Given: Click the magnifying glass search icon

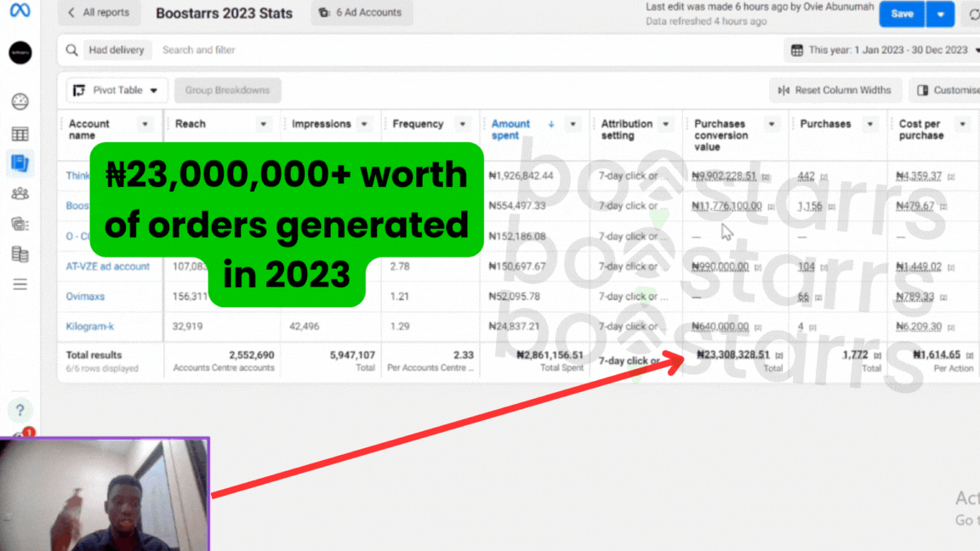Looking at the screenshot, I should pos(71,50).
